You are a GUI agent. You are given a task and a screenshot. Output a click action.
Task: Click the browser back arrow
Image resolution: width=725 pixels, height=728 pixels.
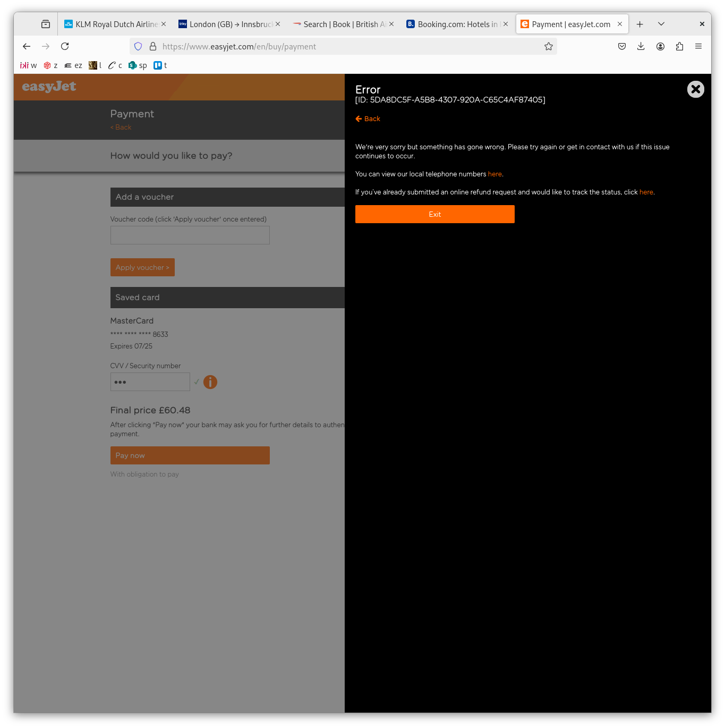pyautogui.click(x=27, y=47)
